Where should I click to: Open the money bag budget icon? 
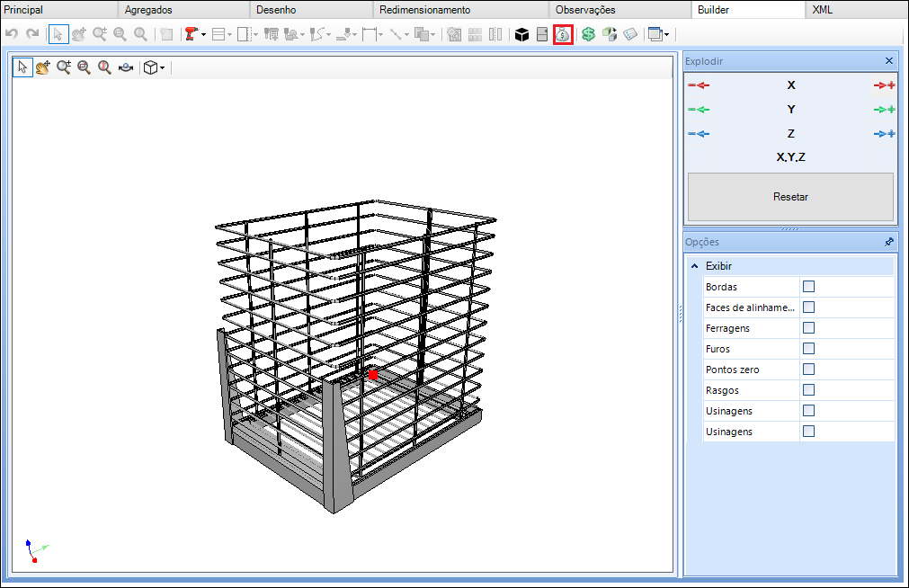tap(563, 35)
